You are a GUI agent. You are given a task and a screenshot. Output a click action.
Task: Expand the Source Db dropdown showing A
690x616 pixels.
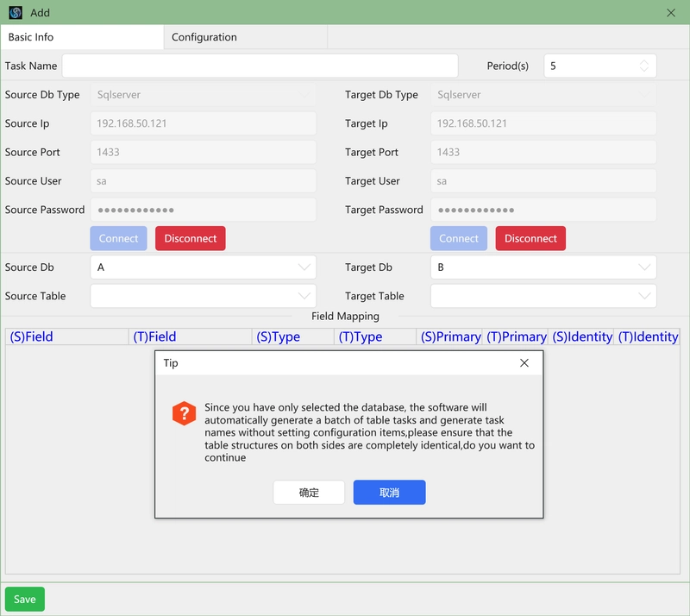tap(203, 267)
